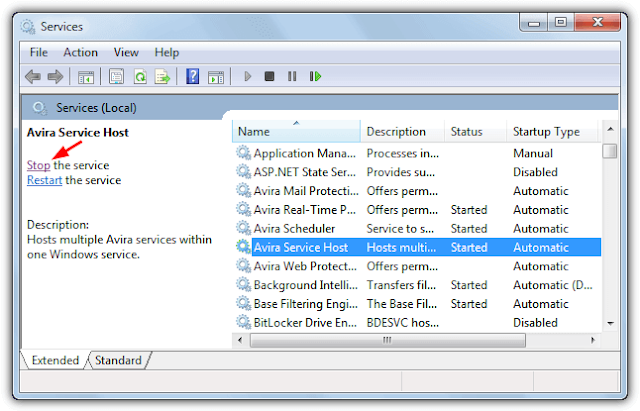Screen dimensions: 640x411
Task: Select the Base Filtering Engi... service name
Action: (306, 303)
